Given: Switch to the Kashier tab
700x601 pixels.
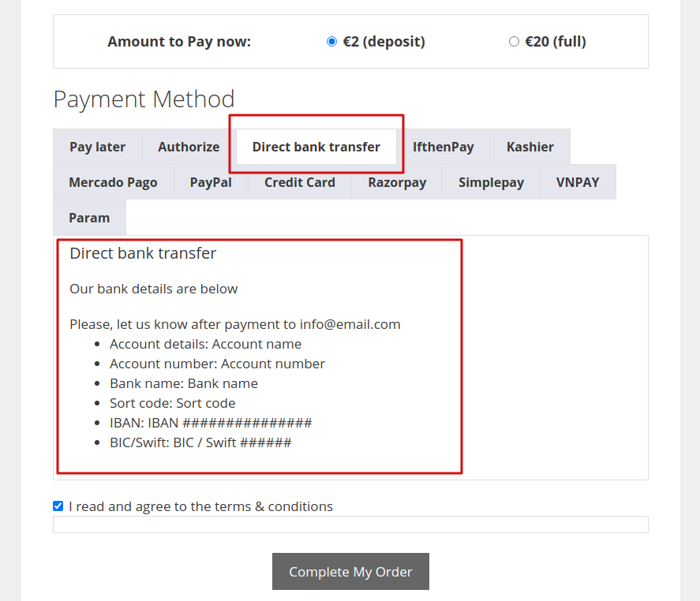Looking at the screenshot, I should click(530, 147).
